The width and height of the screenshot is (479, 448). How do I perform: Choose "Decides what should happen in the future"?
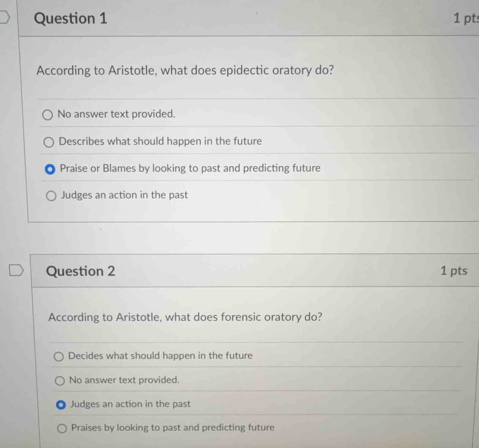click(59, 356)
